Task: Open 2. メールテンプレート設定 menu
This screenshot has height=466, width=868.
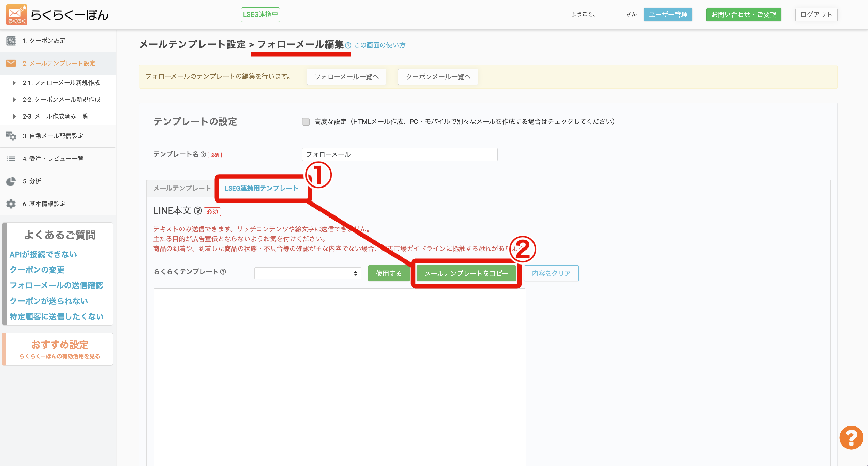Action: 58,63
